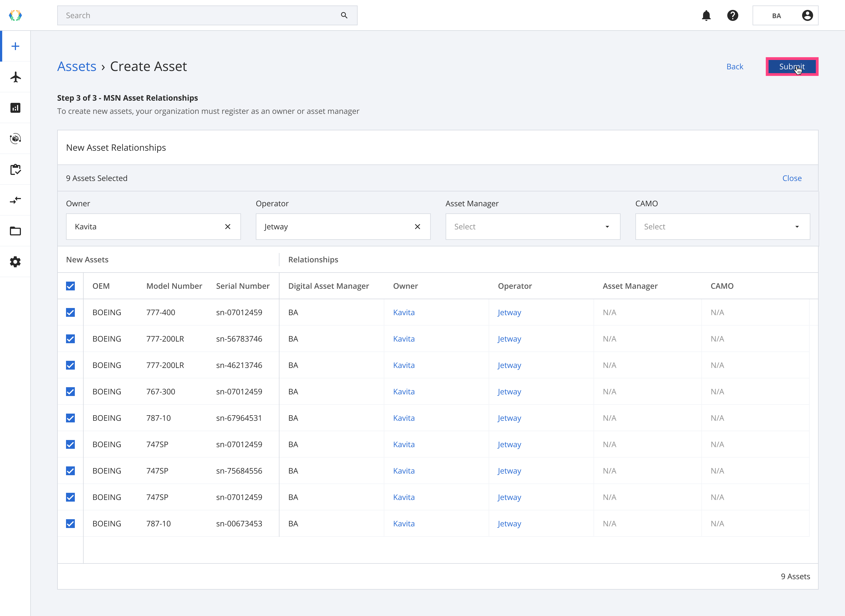Uncheck the sn-75684556 asset row
The width and height of the screenshot is (845, 616).
coord(70,471)
